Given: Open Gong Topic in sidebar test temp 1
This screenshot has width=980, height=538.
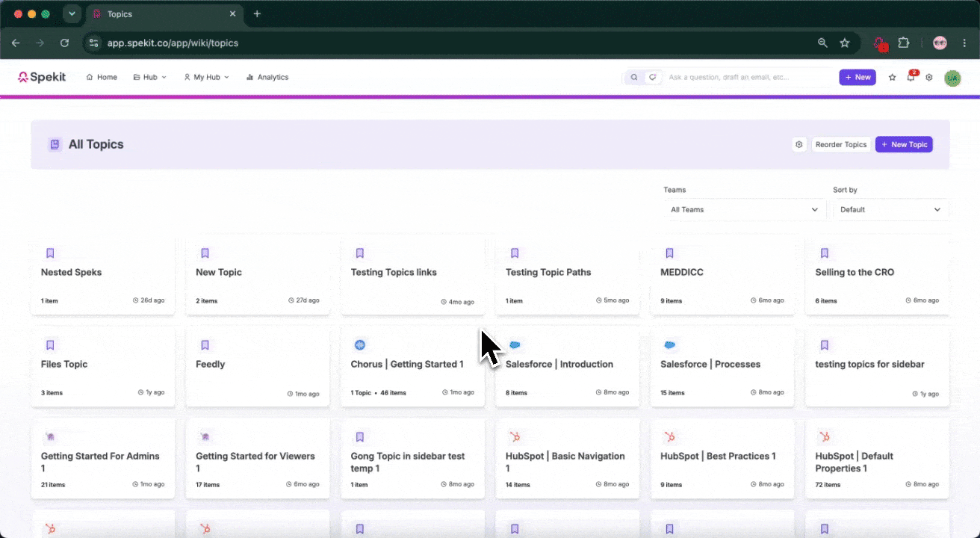Looking at the screenshot, I should [x=412, y=459].
